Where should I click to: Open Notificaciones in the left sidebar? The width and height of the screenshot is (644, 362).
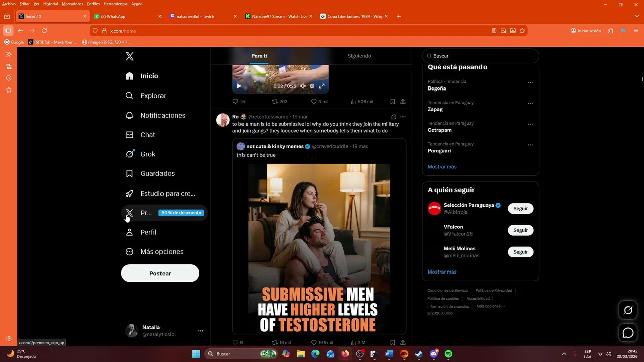tap(155, 115)
